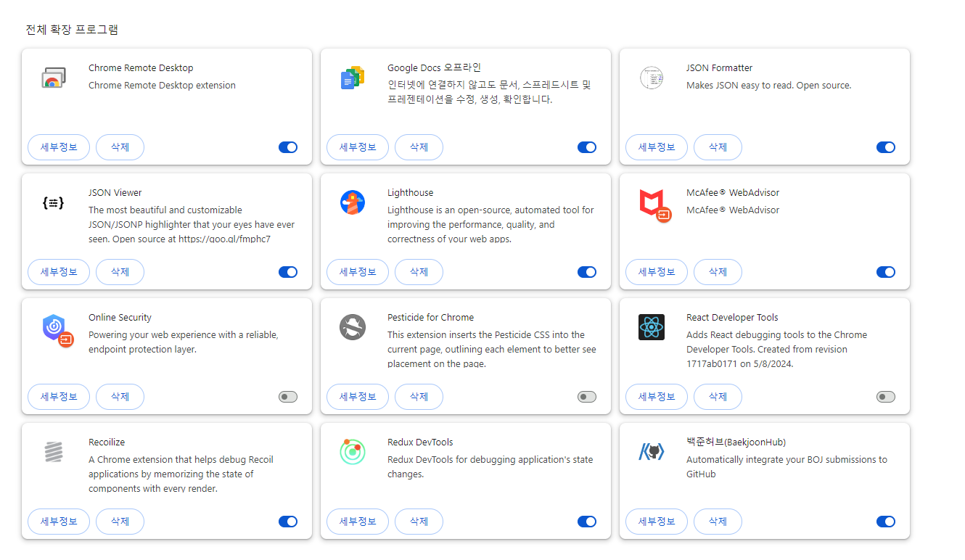Open 세부정보 for Redux DevTools
The height and width of the screenshot is (560, 965).
pos(358,522)
